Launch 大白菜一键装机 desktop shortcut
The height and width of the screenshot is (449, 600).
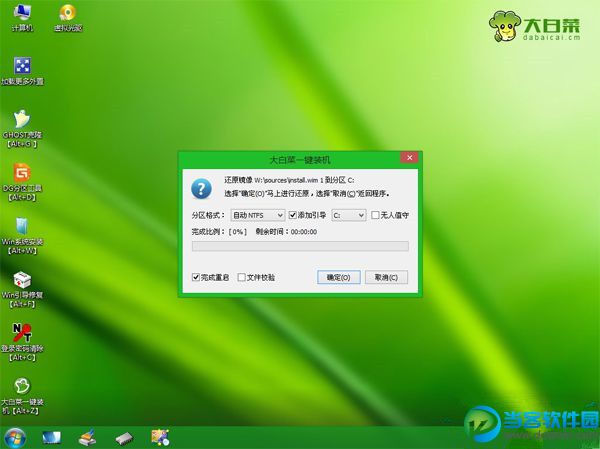[22, 396]
